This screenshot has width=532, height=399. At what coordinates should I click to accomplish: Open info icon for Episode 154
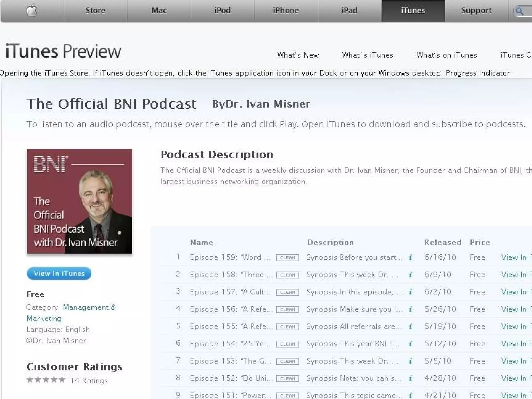(410, 344)
